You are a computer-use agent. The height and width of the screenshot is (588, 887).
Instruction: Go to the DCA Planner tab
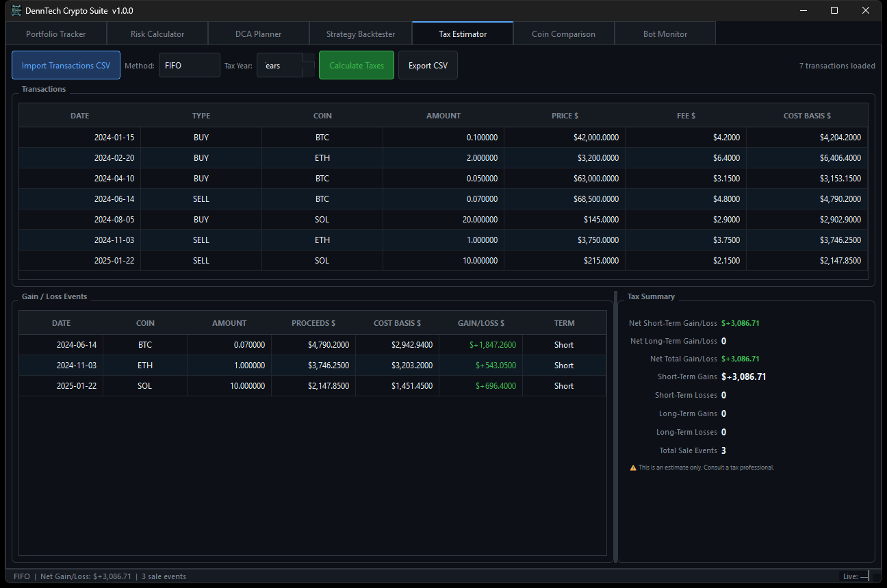click(259, 34)
